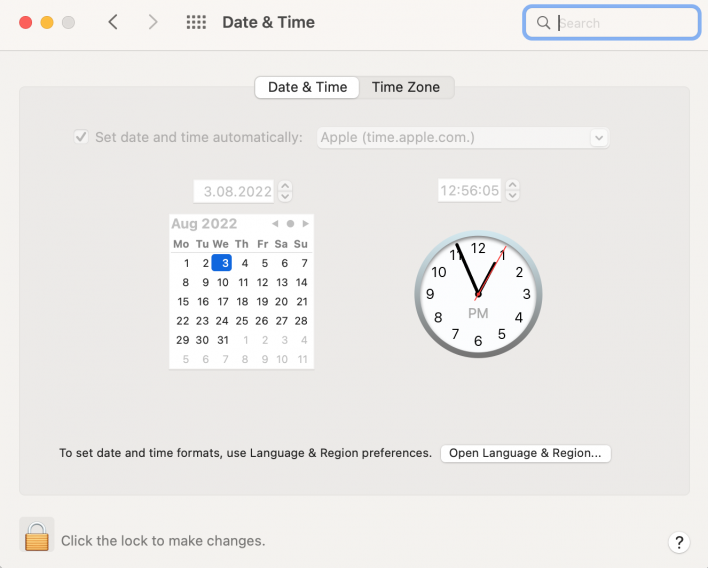Increase time with the upper stepper arrow
The height and width of the screenshot is (568, 708).
coord(512,185)
